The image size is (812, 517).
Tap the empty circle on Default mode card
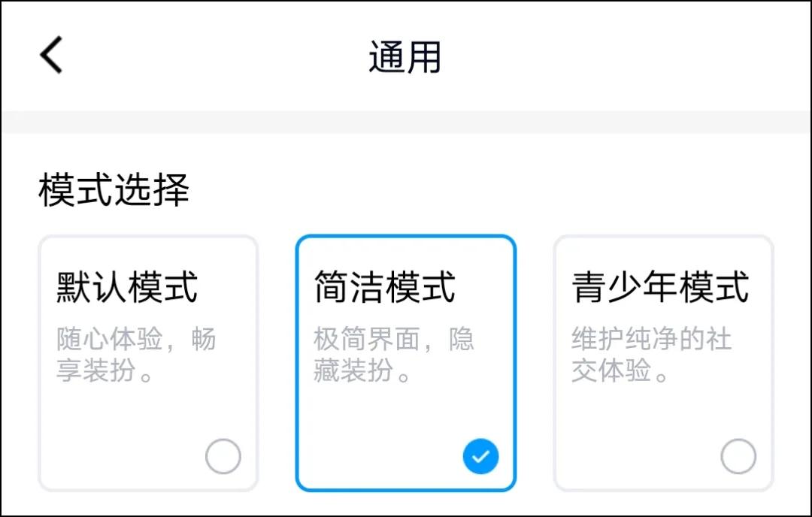tap(223, 455)
